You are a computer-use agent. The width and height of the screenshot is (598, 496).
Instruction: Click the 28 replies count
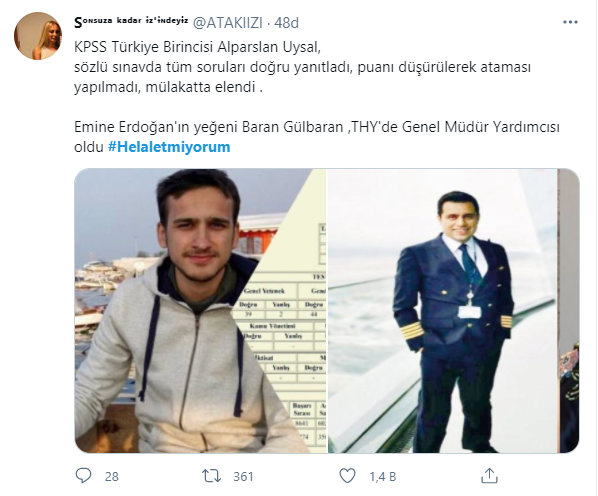tap(112, 477)
